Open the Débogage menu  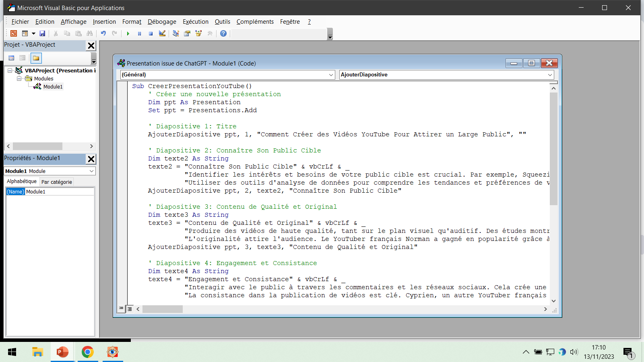click(162, 22)
